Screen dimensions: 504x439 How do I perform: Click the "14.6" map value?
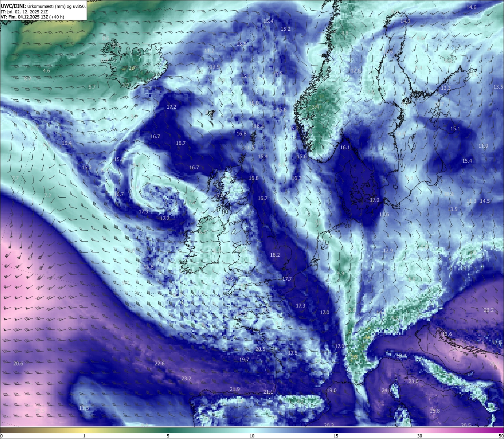click(471, 7)
